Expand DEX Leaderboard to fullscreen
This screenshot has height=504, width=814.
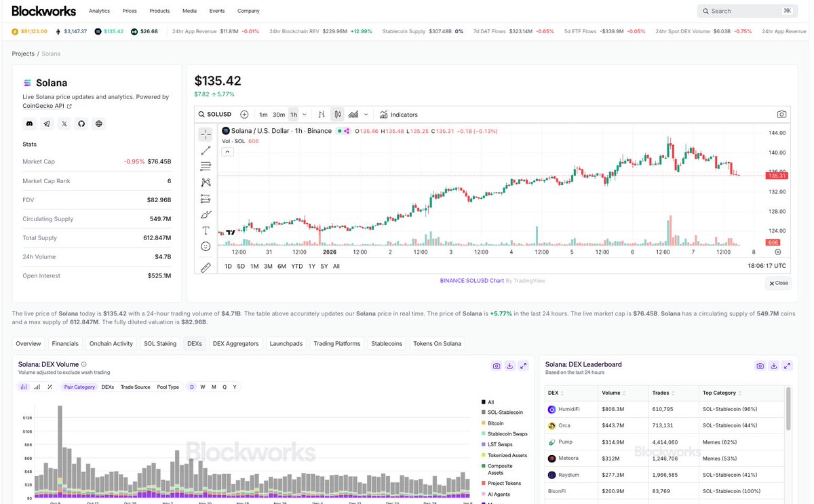pyautogui.click(x=787, y=366)
